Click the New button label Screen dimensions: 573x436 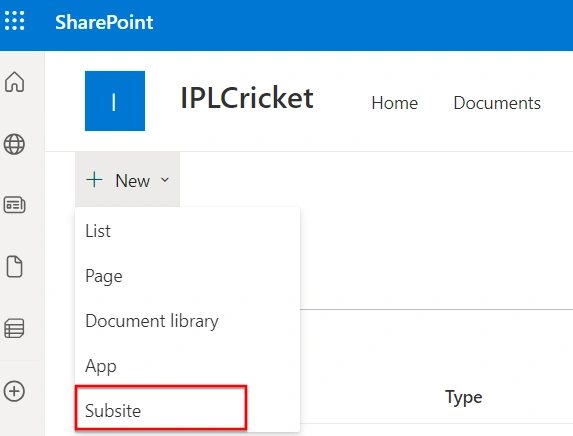point(133,181)
